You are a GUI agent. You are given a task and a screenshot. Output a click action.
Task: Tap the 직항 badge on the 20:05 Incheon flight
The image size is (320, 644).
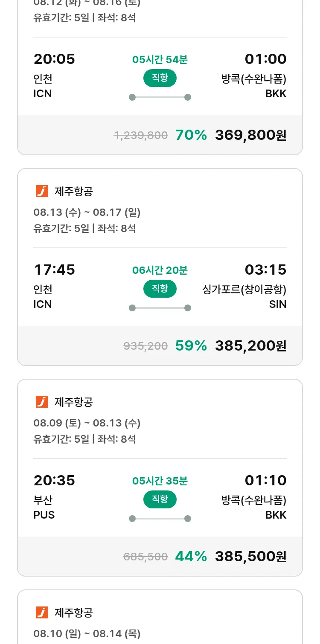coord(160,78)
